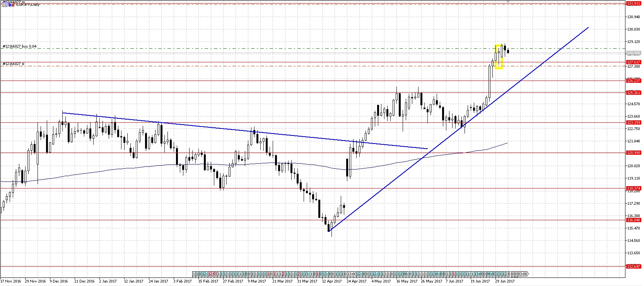Click the 9 Mar 2017 date label
This screenshot has height=286, width=644.
pos(257,281)
